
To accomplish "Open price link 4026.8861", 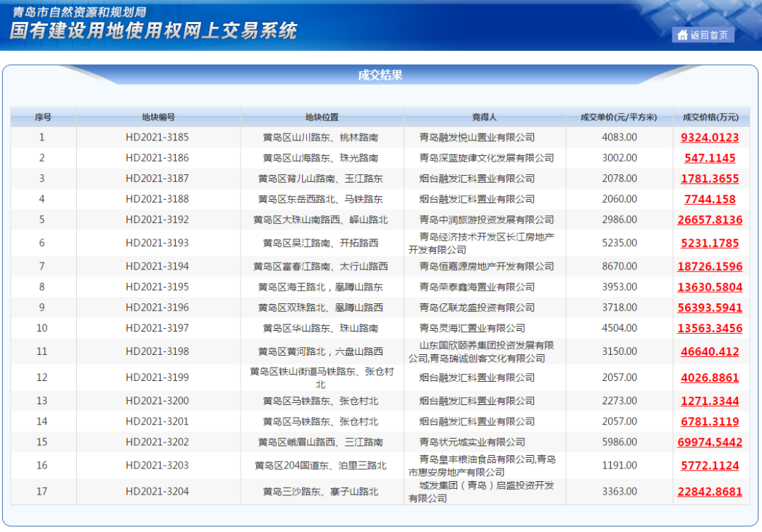I will [710, 377].
